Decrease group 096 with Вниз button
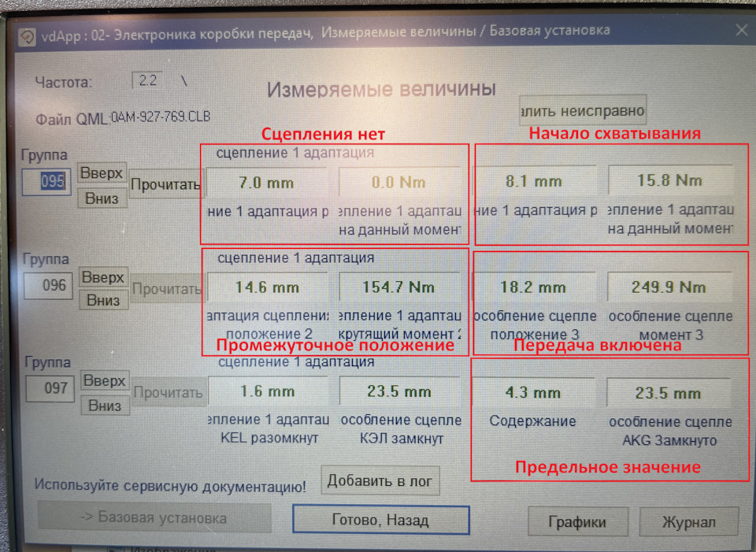The image size is (756, 552). (104, 300)
